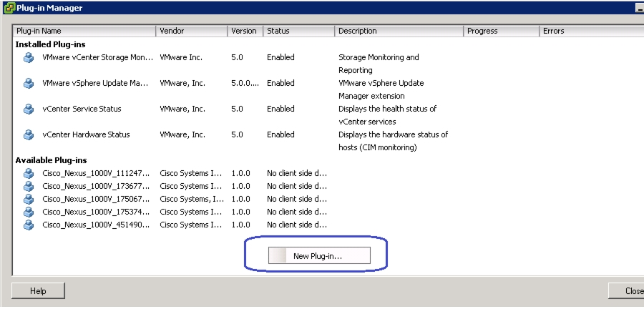Select Cisco_Nexus_1000V_451490... plug-in name

click(x=96, y=225)
